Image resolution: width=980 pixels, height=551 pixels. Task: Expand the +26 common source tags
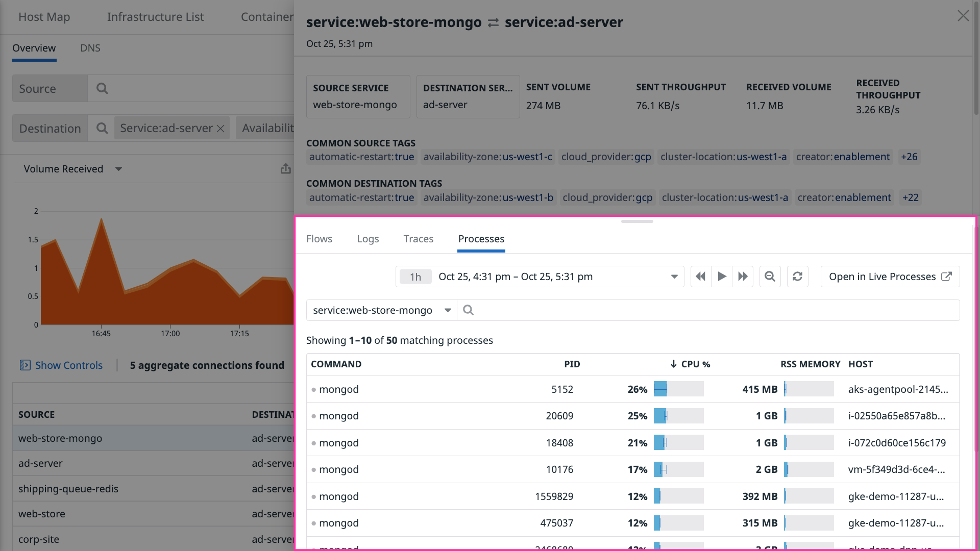[909, 157]
